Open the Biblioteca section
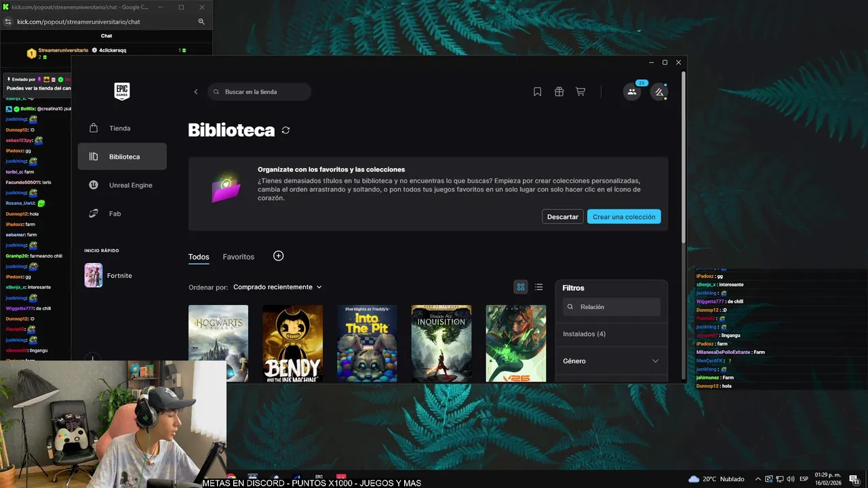 click(x=122, y=157)
